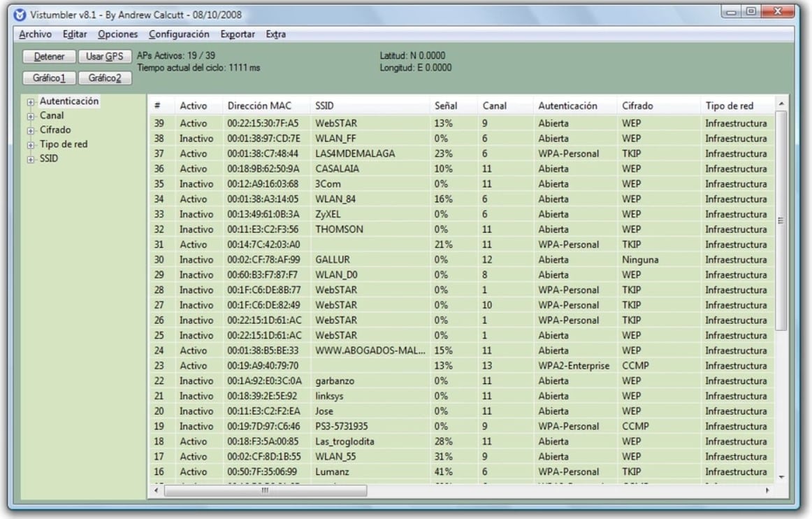Viewport: 812px width, 519px height.
Task: Click WPA2-Enterprise authentication cell
Action: pyautogui.click(x=574, y=366)
